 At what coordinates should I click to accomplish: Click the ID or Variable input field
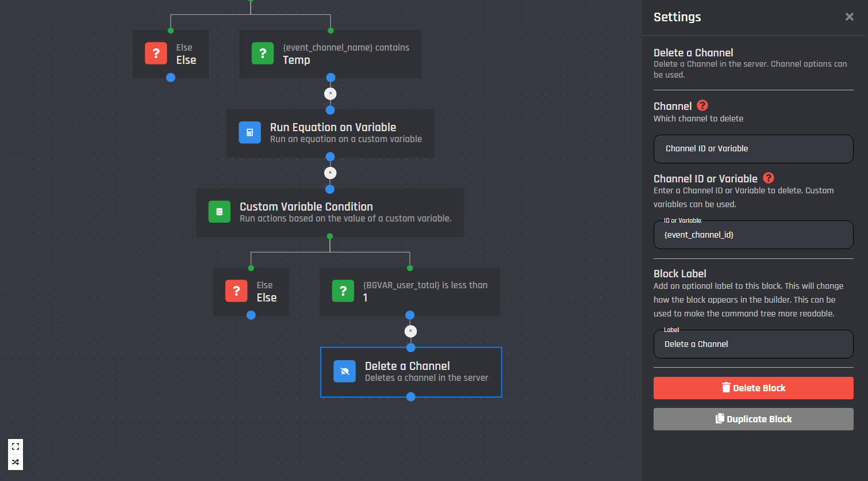(753, 235)
